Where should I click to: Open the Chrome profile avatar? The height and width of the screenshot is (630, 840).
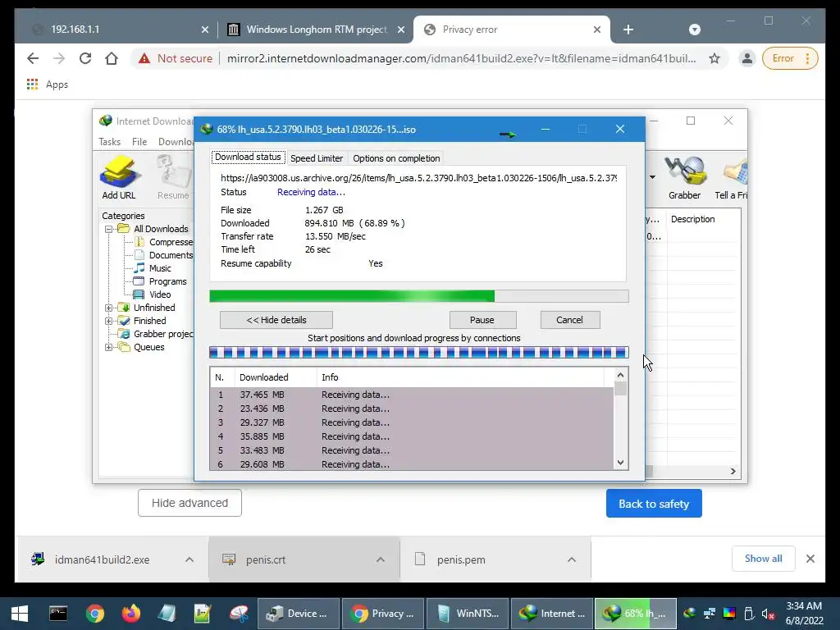click(746, 58)
